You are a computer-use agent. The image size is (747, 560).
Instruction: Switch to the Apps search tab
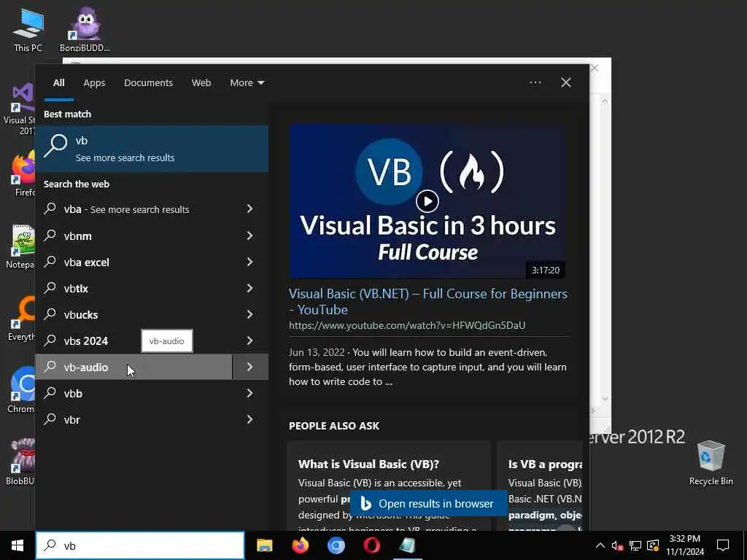[x=94, y=83]
